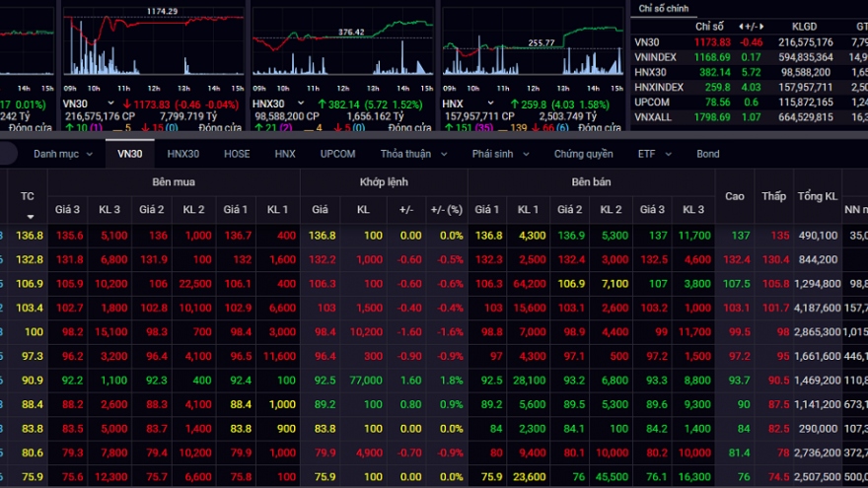868x488 pixels.
Task: Expand the ETF dropdown
Action: point(654,154)
